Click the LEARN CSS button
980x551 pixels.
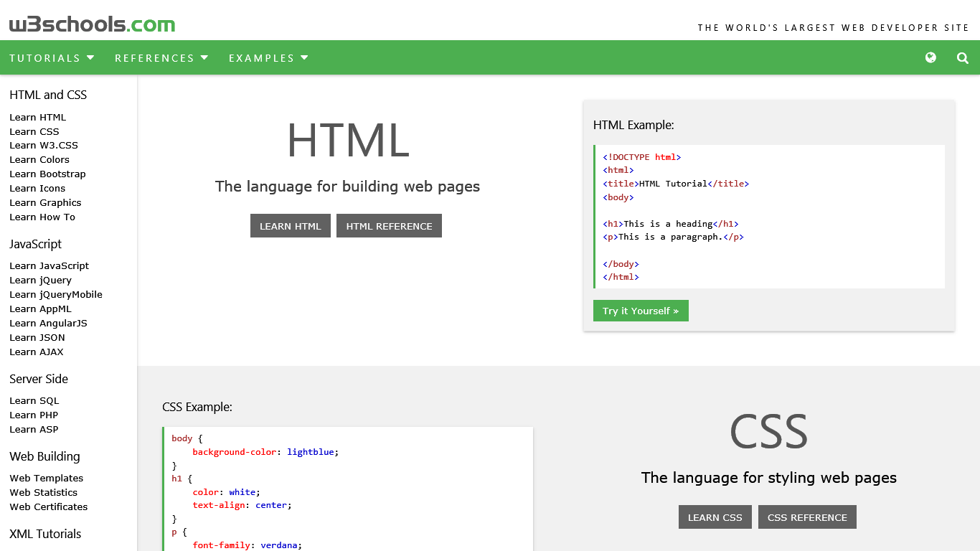point(715,517)
